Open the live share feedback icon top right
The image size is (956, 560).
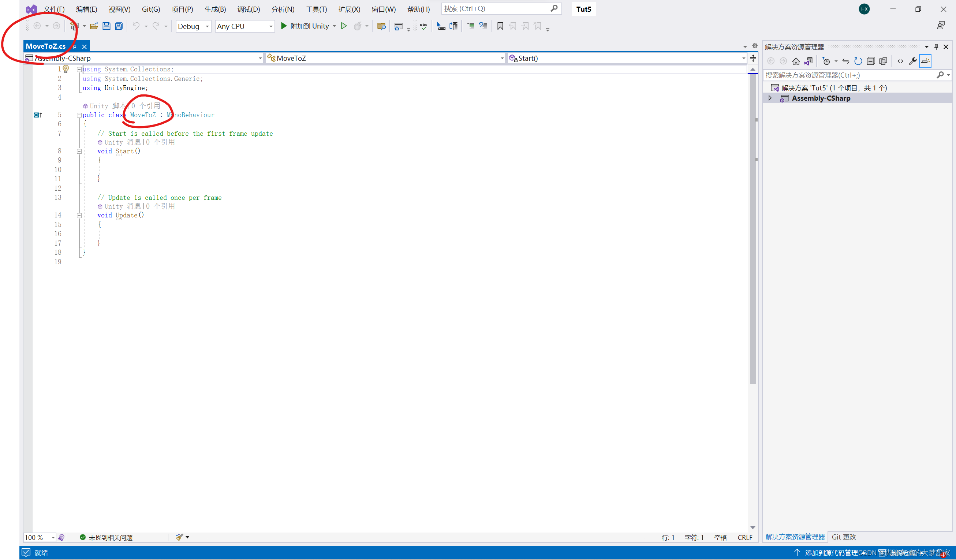pyautogui.click(x=941, y=25)
